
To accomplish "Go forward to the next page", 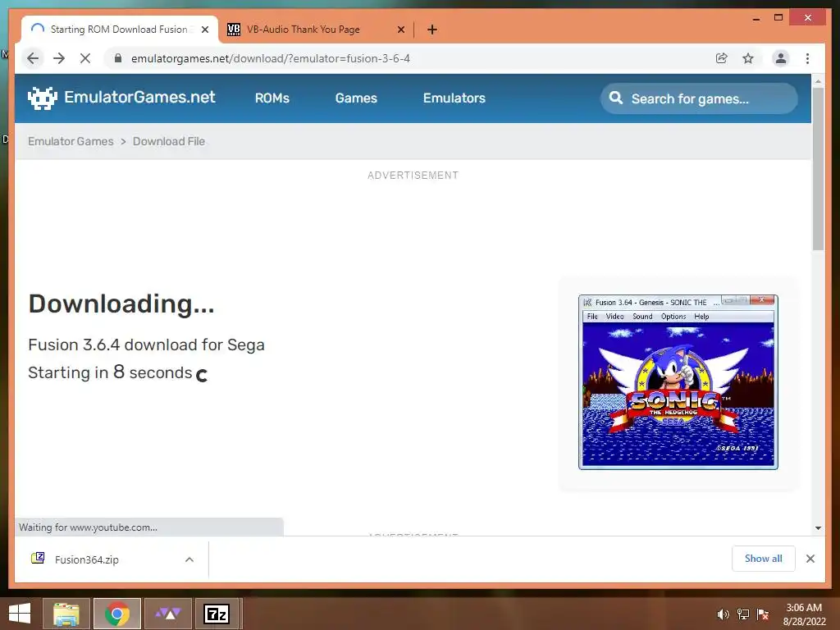I will [x=59, y=58].
